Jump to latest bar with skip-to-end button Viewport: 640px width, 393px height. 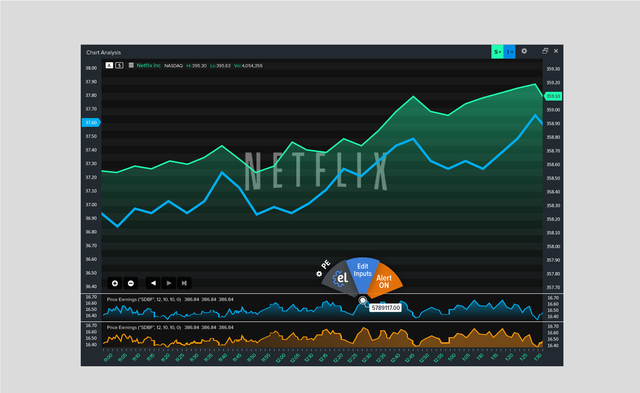coord(184,283)
